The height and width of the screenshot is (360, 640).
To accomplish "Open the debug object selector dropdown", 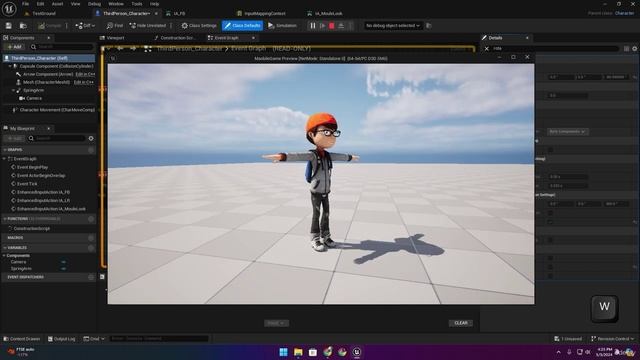I will (x=393, y=26).
